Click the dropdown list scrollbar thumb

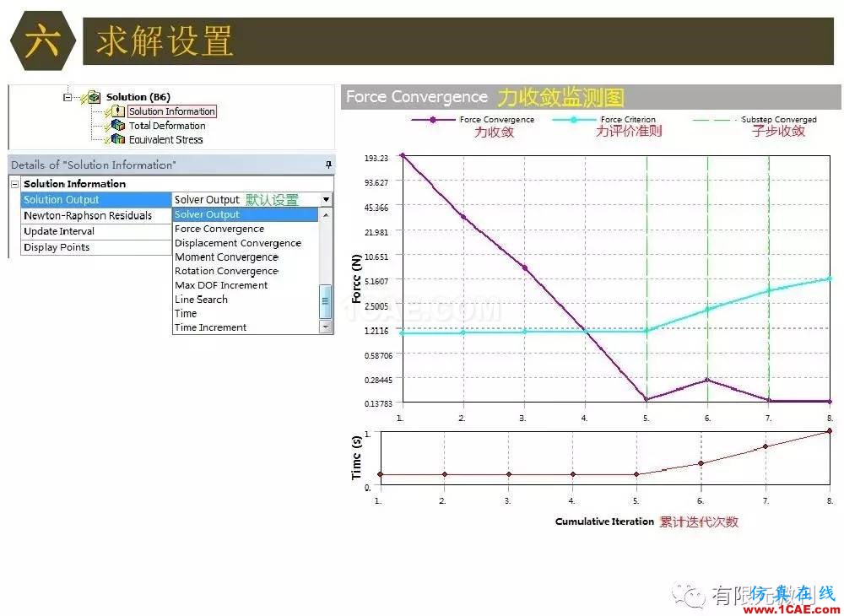326,301
